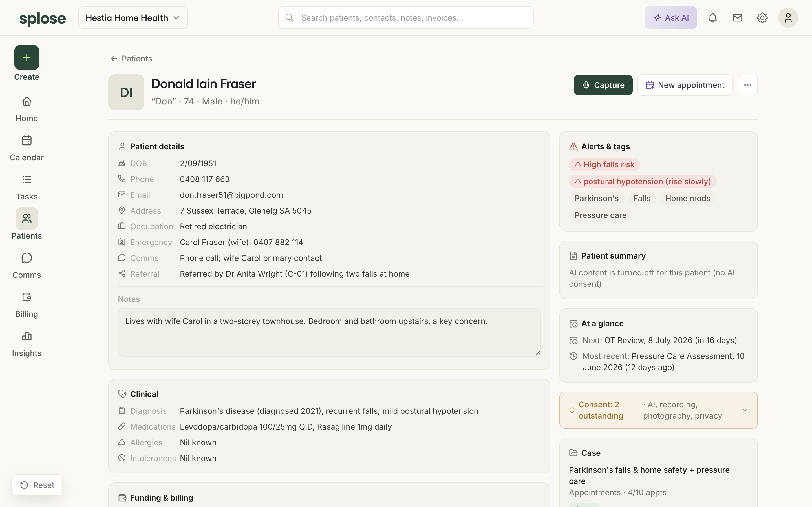Go to Home in the sidebar

click(x=27, y=109)
